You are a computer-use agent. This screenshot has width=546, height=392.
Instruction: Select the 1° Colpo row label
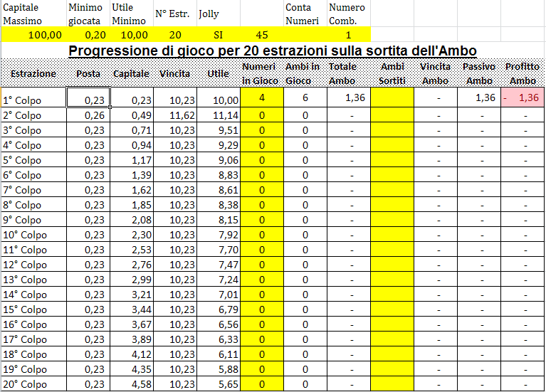tap(33, 97)
